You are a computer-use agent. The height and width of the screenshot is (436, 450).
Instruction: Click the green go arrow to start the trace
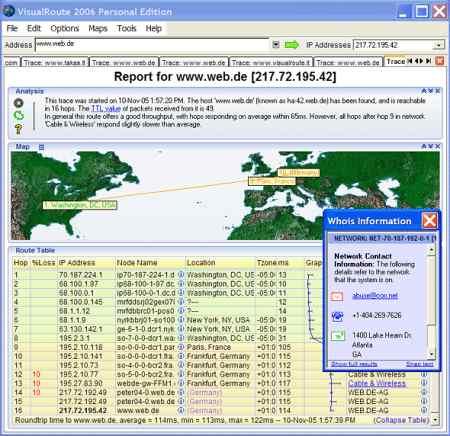click(292, 45)
